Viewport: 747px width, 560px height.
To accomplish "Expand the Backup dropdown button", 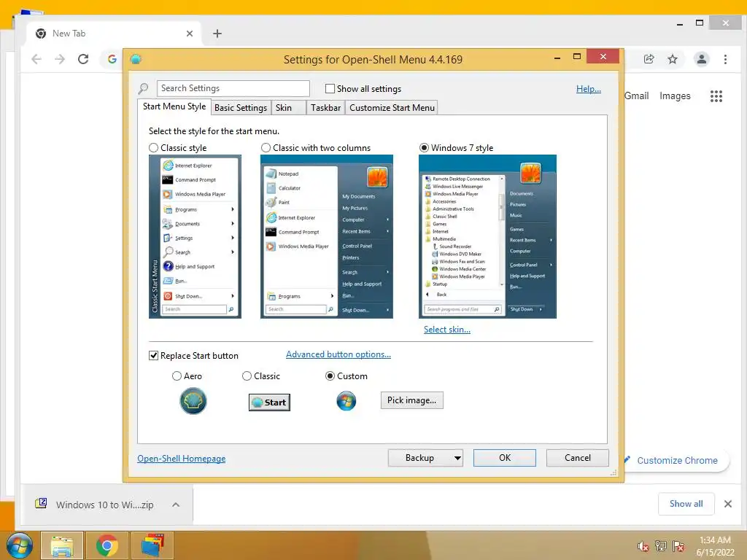I will [x=457, y=458].
